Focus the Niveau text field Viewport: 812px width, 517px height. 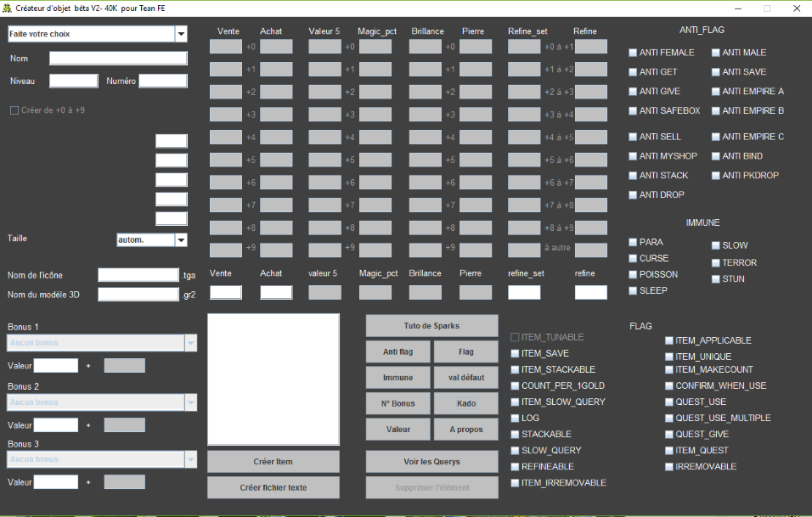74,81
